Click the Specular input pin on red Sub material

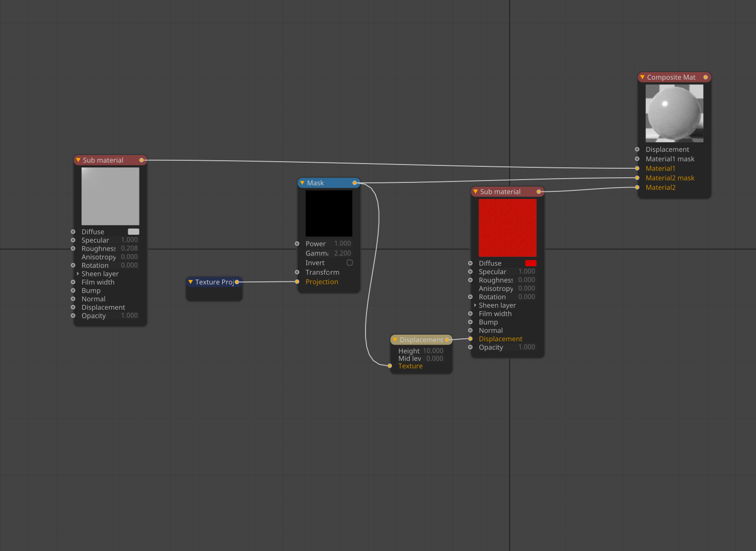471,271
